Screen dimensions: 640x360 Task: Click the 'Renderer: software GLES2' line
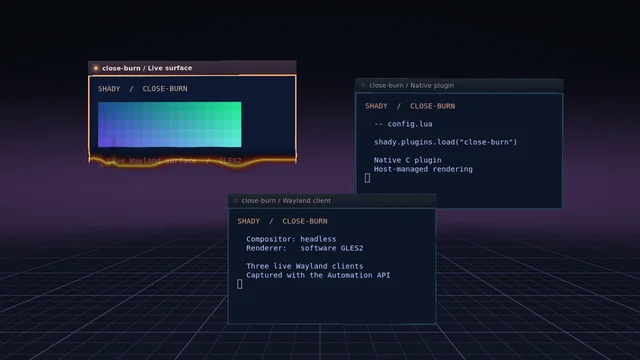[304, 248]
